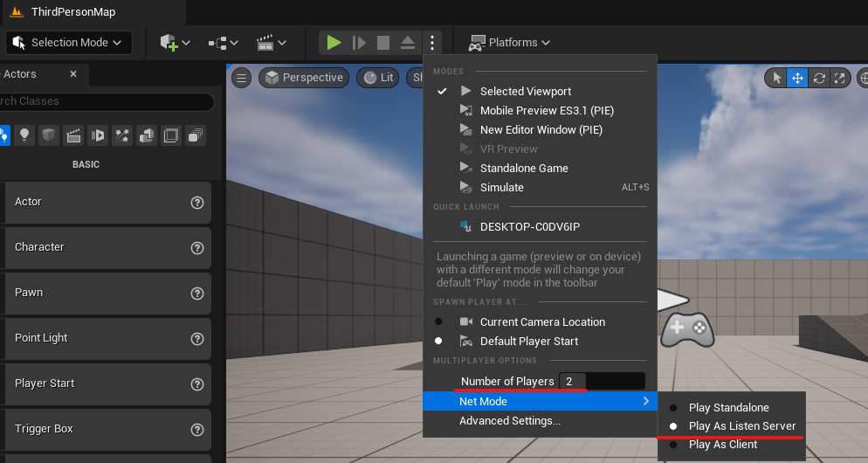Select the Pawn entry in list
The height and width of the screenshot is (463, 868).
tap(105, 293)
